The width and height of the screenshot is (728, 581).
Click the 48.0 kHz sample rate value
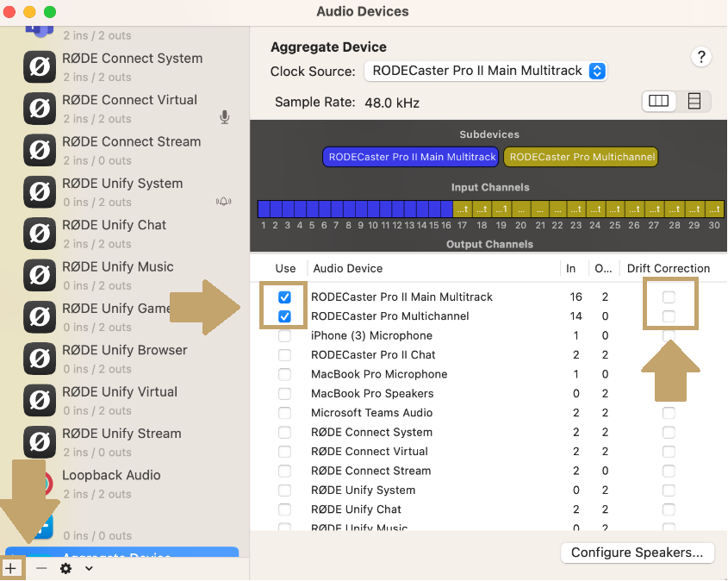coord(392,103)
